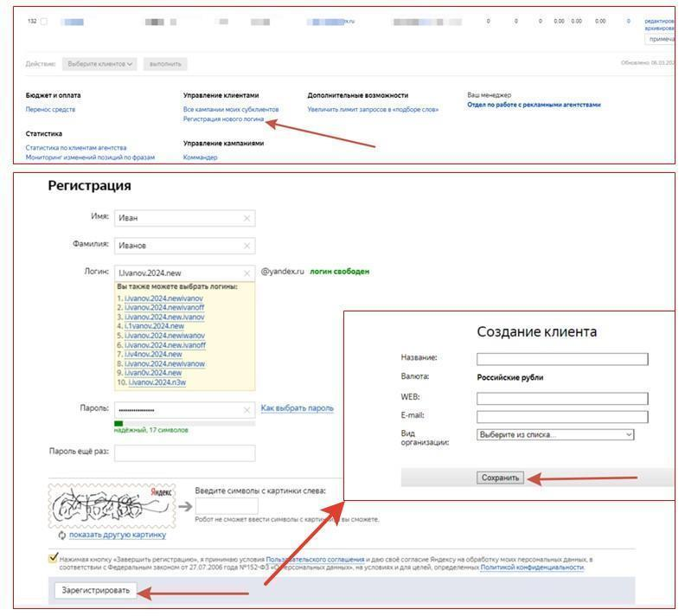
Task: Choose suggested login i.ivanov.2024.newivanov
Action: tap(163, 298)
